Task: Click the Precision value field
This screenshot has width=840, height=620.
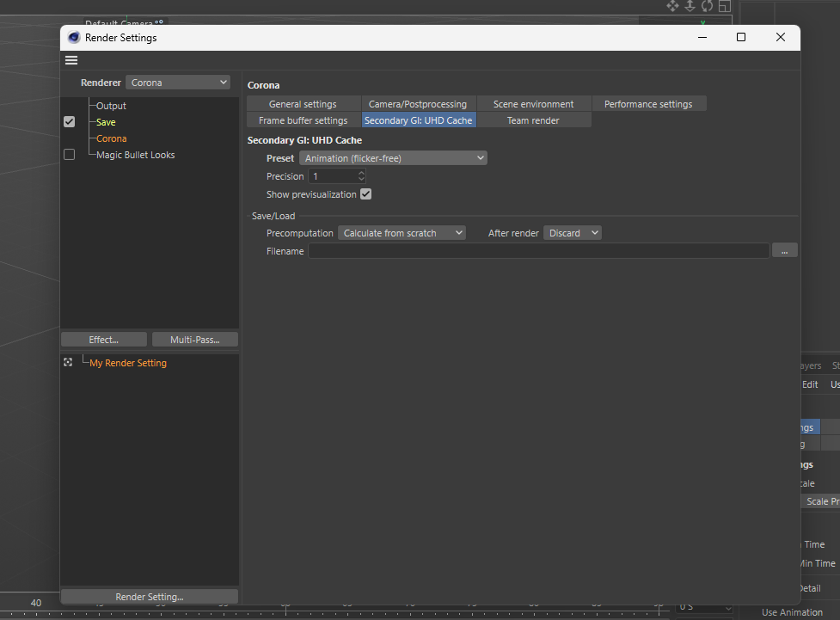Action: [x=334, y=176]
